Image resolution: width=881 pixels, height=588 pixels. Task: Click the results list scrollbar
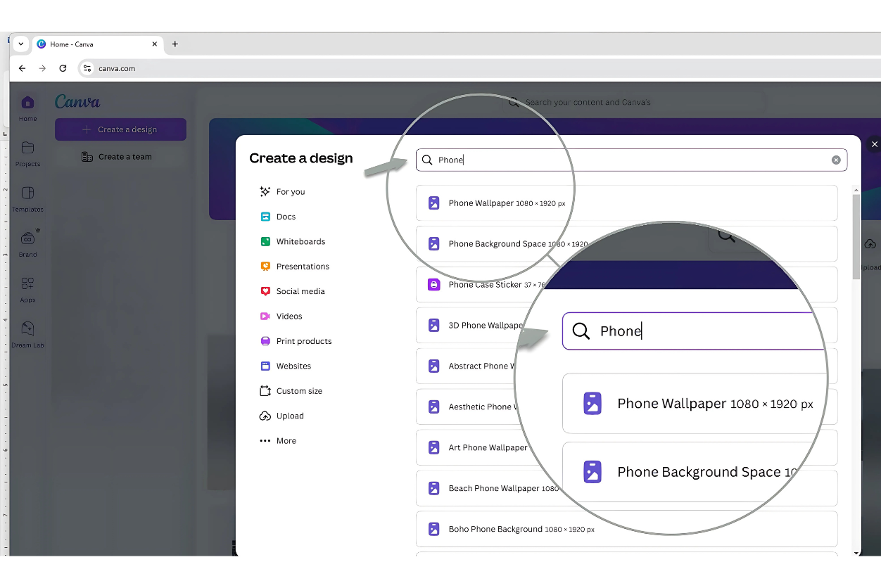coord(856,236)
